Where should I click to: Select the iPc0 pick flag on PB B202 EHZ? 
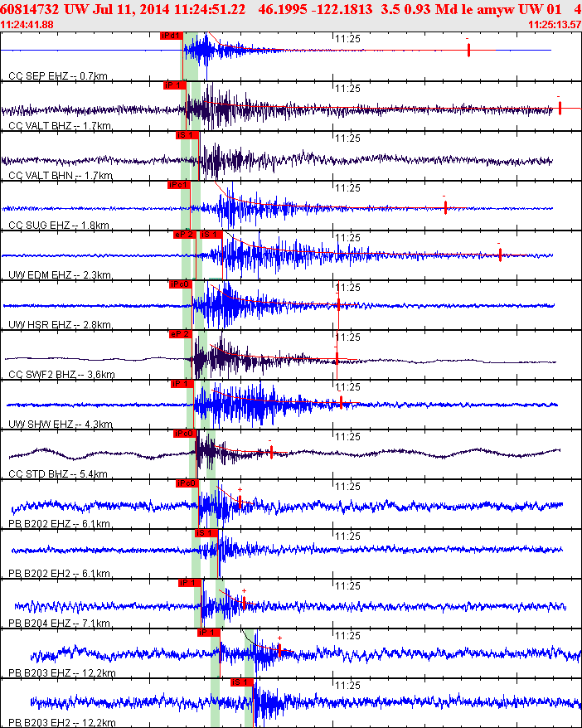(187, 483)
